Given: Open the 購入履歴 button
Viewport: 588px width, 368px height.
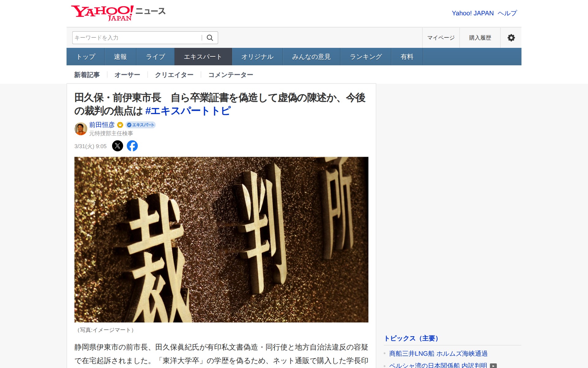Looking at the screenshot, I should [x=480, y=38].
